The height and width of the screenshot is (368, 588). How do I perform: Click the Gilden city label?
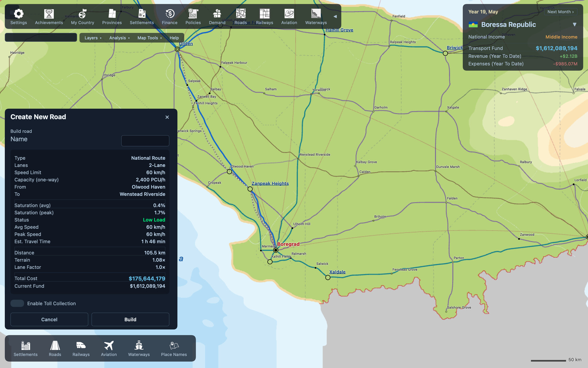click(186, 44)
